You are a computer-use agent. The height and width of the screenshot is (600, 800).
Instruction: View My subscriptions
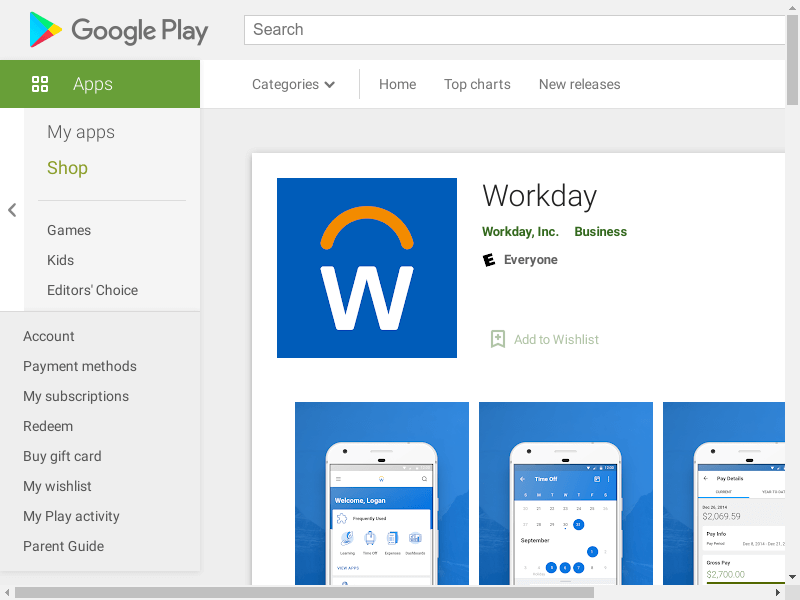(x=76, y=396)
